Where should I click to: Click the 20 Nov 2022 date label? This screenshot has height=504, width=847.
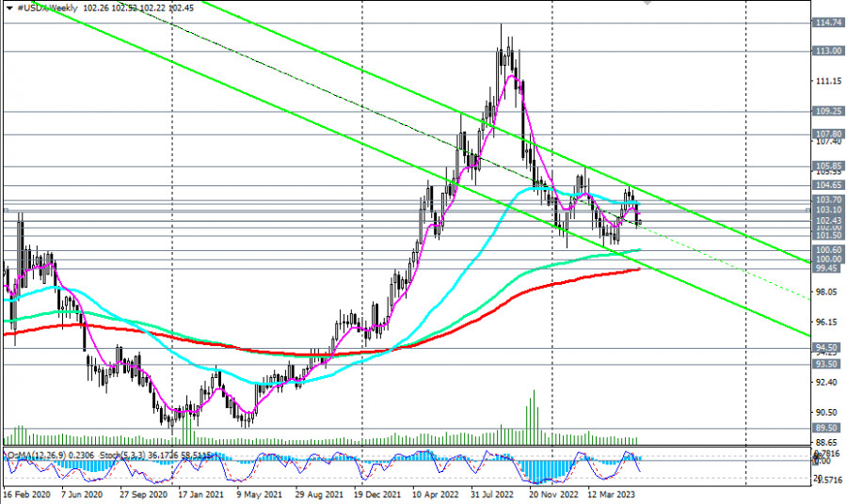(550, 492)
